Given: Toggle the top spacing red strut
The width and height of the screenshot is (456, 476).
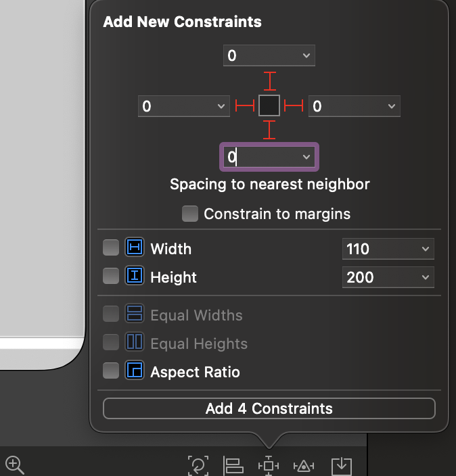Looking at the screenshot, I should (x=270, y=81).
